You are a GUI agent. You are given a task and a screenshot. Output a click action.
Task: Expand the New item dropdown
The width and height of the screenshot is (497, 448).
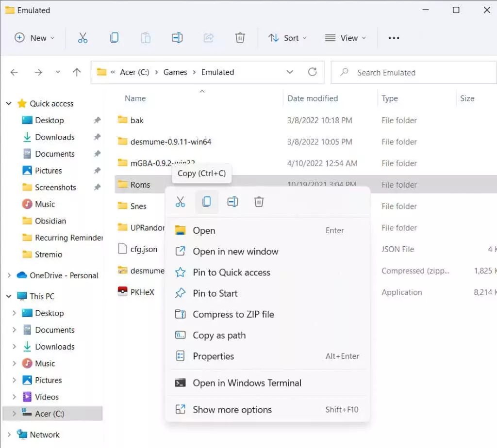[34, 38]
